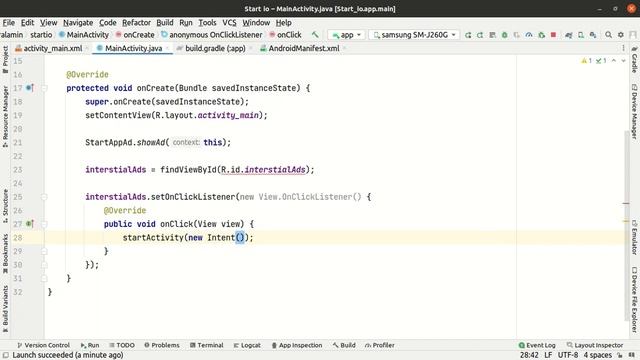Click Attach Debugger to Android Process icon
This screenshot has width=640, height=360.
541,35
